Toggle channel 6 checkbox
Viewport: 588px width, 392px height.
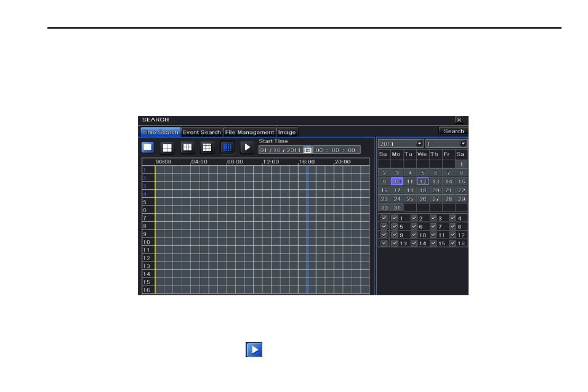[414, 226]
